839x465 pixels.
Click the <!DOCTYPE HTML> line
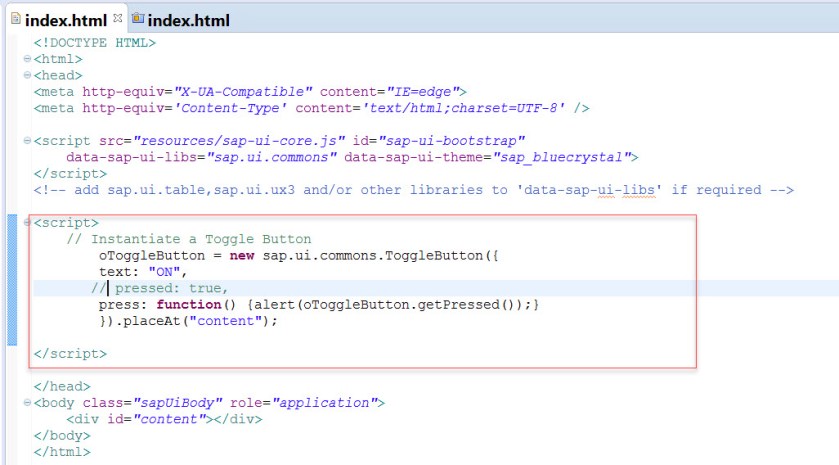(95, 43)
